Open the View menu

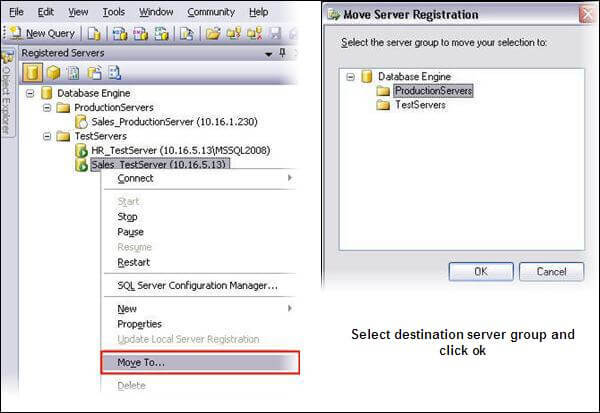click(78, 12)
